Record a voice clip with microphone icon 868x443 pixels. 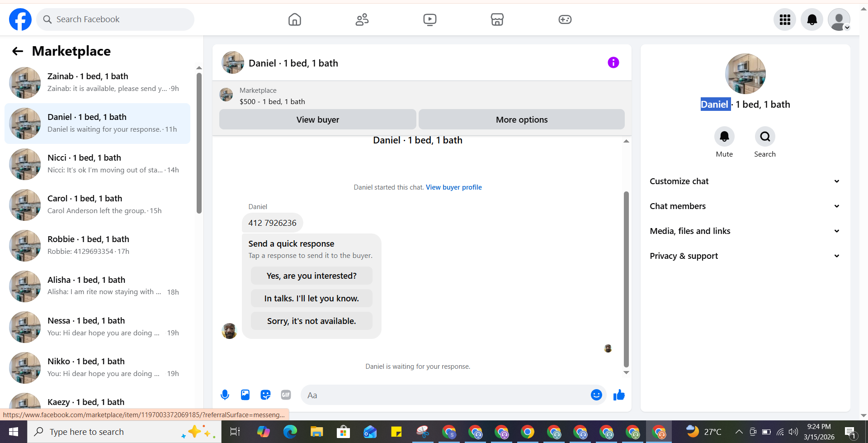[x=225, y=395]
